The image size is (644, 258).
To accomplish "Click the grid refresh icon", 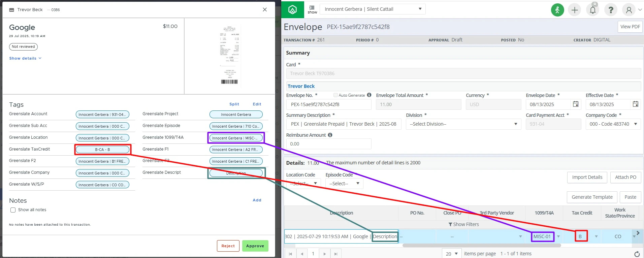I will [x=637, y=254].
